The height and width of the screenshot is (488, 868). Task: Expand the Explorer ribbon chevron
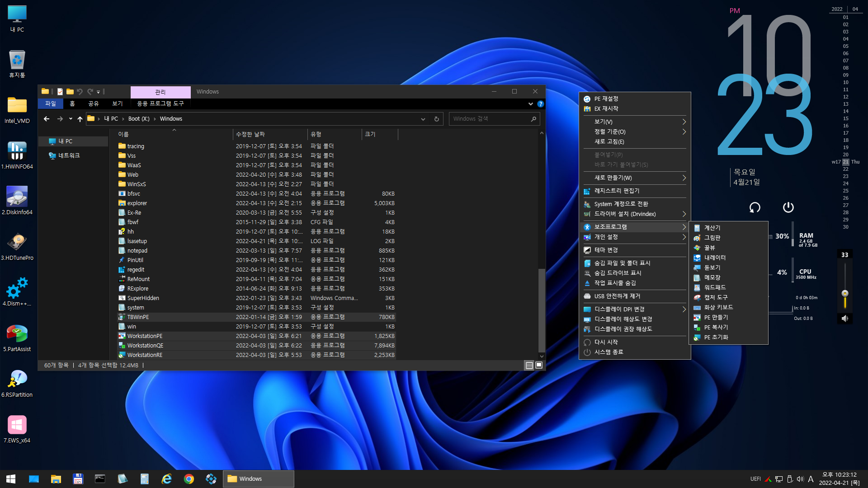pos(530,104)
